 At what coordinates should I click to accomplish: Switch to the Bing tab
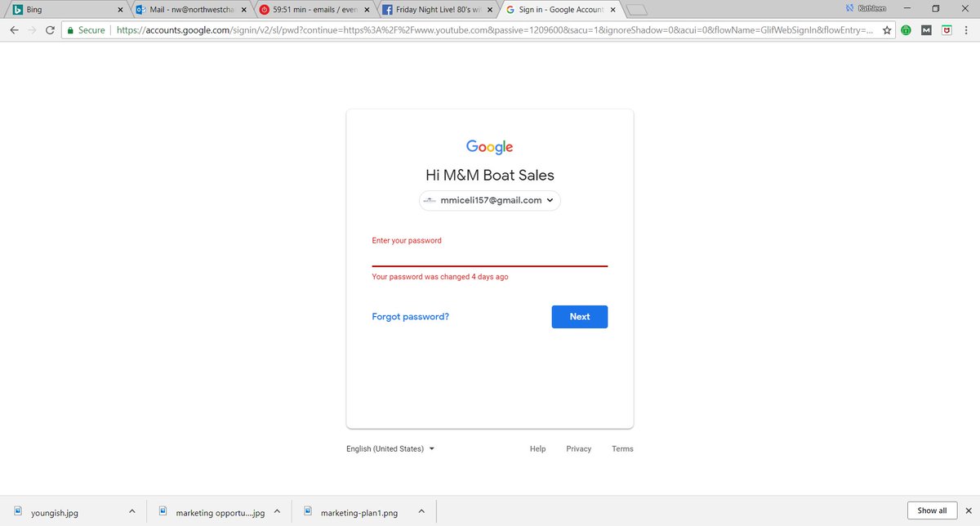click(x=65, y=10)
